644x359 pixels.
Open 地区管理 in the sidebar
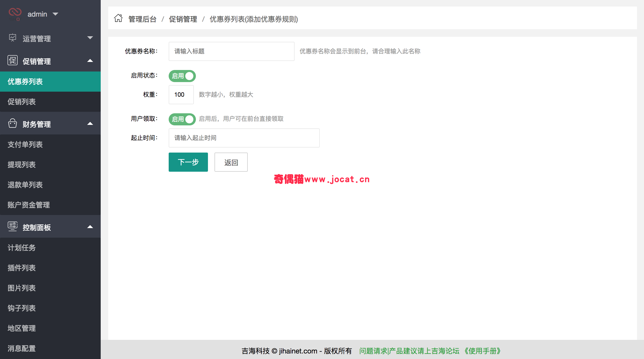click(50, 328)
